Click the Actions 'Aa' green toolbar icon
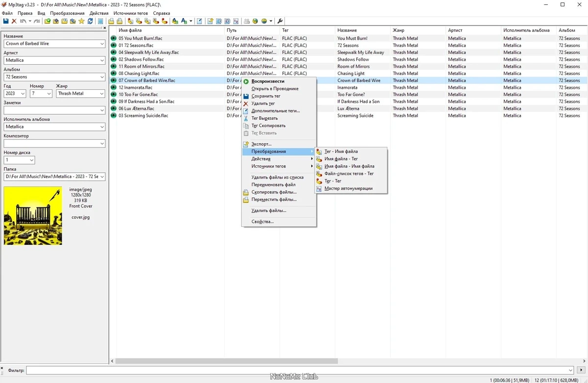588x383 pixels. point(175,21)
